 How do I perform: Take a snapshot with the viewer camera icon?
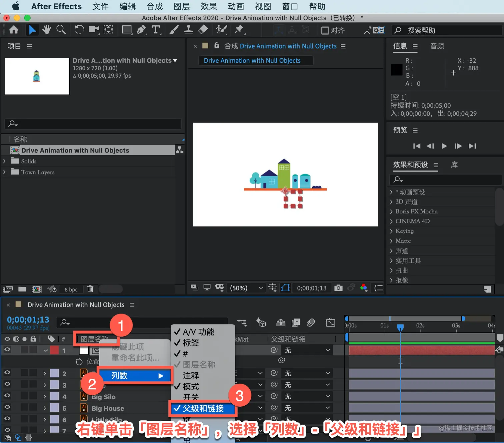click(x=338, y=288)
